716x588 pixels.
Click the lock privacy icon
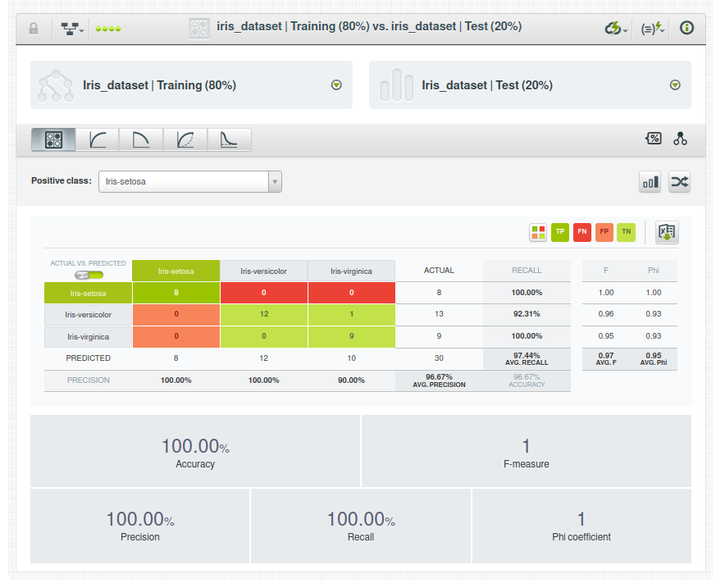pos(34,28)
